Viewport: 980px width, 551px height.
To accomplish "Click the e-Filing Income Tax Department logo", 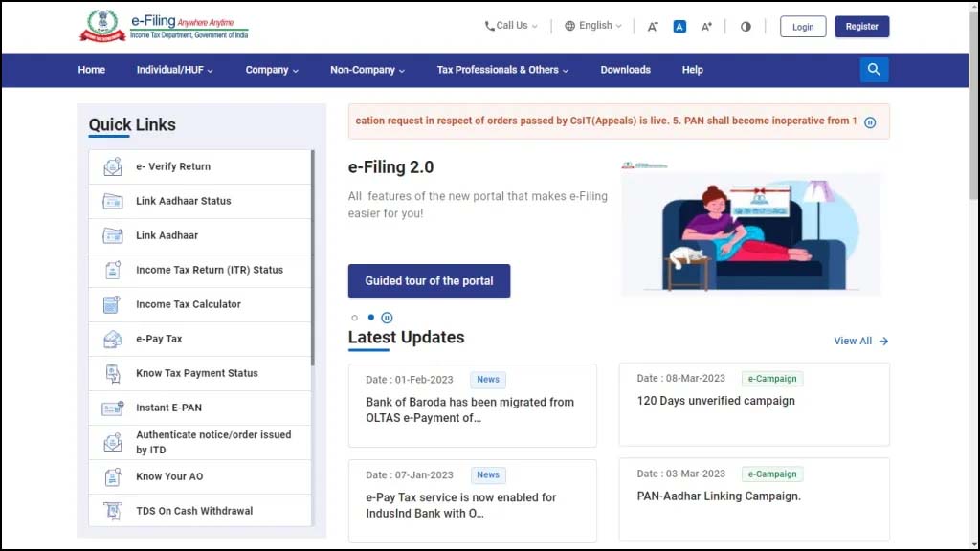I will point(164,26).
